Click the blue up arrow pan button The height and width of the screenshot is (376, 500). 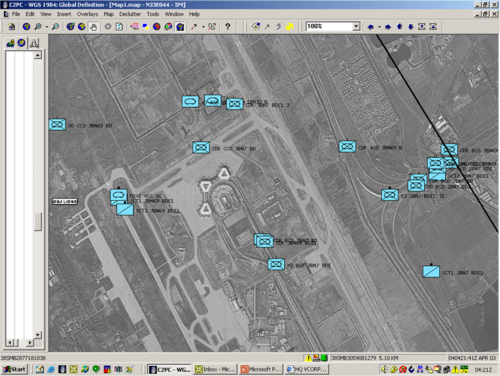tap(399, 27)
